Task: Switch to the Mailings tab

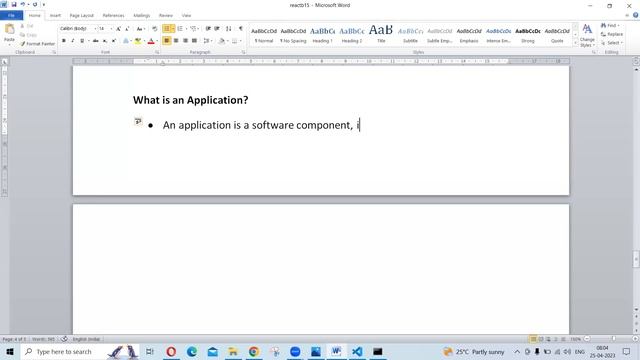Action: click(142, 16)
